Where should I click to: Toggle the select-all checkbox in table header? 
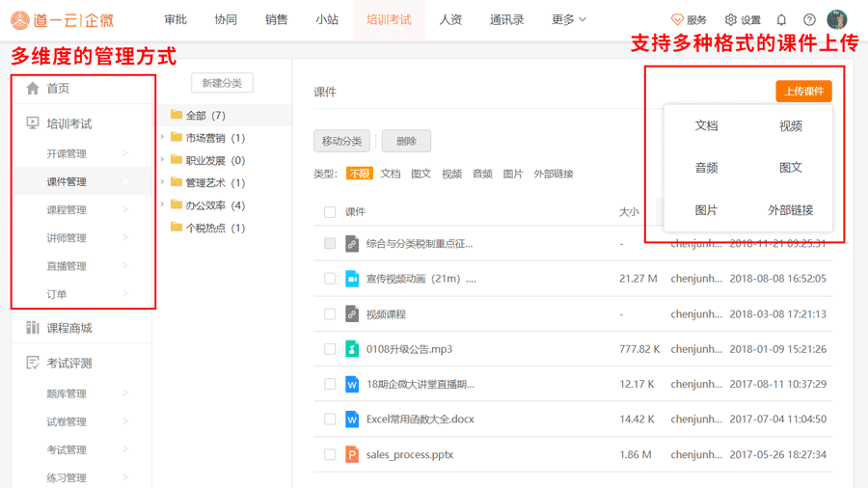point(330,212)
